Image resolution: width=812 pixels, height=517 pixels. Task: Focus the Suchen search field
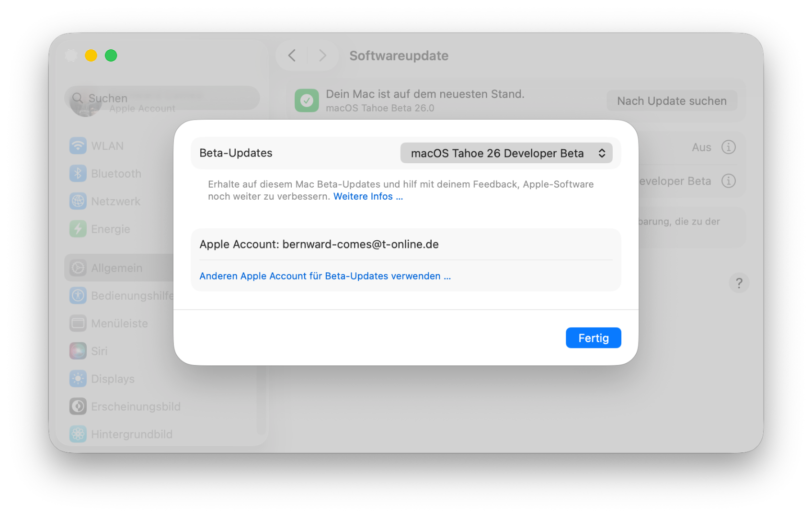[162, 98]
